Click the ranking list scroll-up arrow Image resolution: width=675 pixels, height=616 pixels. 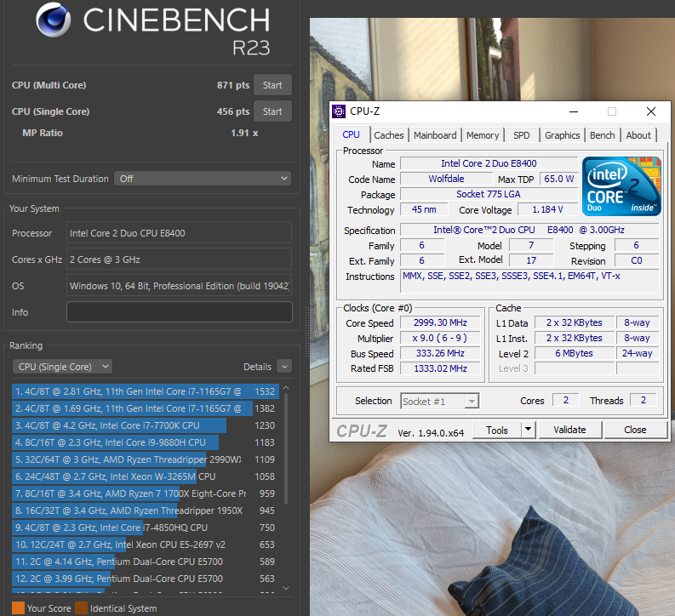coord(286,389)
